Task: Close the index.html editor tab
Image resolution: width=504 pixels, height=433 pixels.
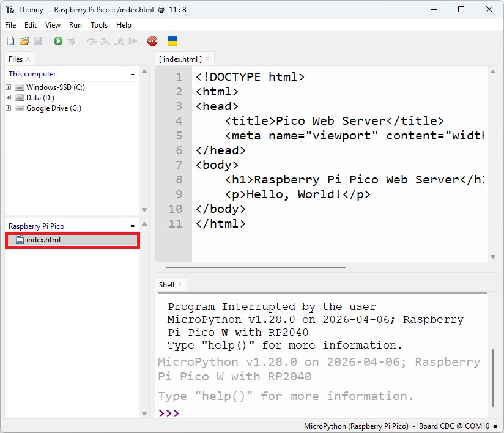Action: [x=207, y=59]
